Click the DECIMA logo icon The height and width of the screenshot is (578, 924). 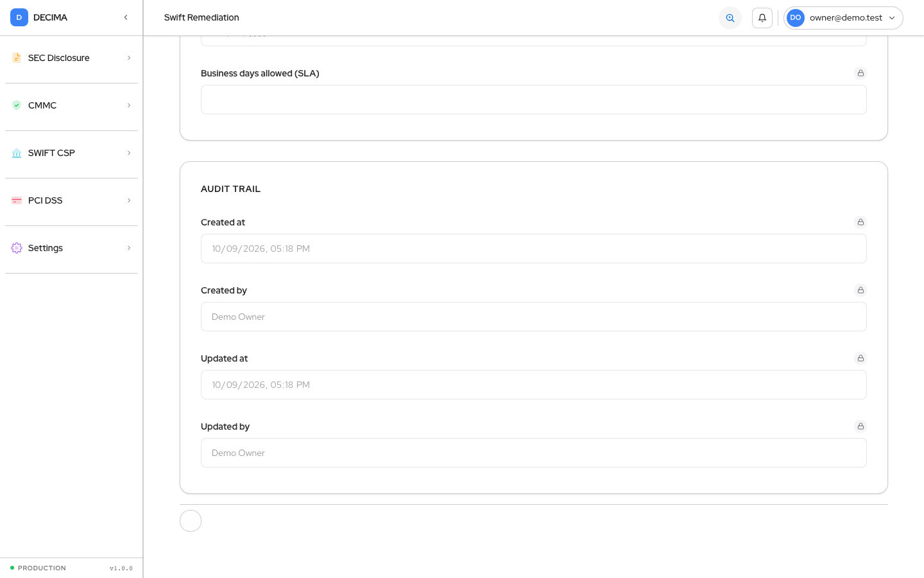tap(19, 17)
